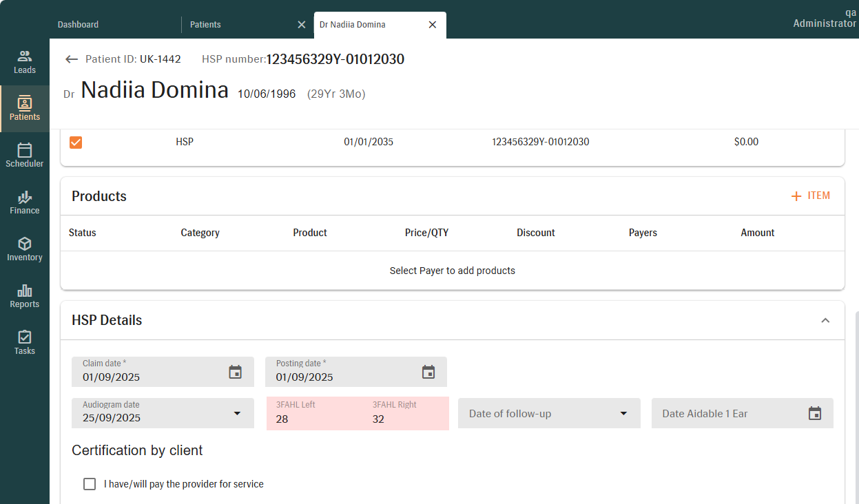Open Reports from the sidebar
The image size is (859, 504).
tap(25, 295)
